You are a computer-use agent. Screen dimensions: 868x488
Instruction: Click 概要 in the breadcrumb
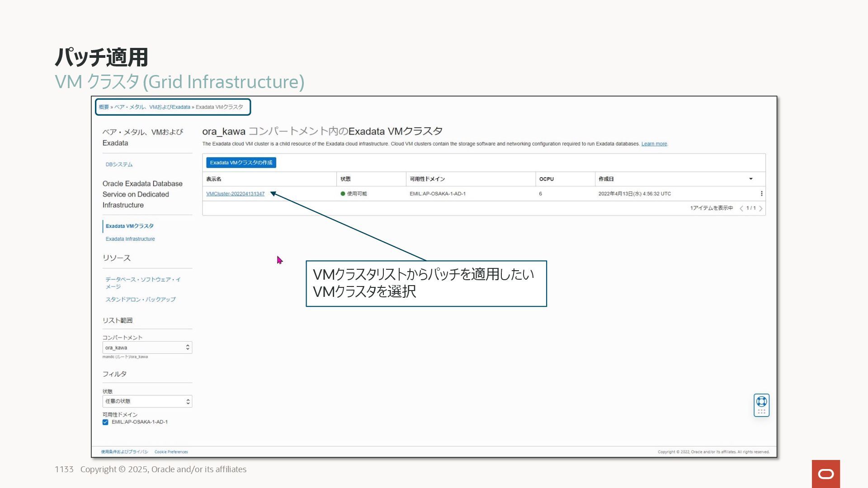click(x=104, y=107)
